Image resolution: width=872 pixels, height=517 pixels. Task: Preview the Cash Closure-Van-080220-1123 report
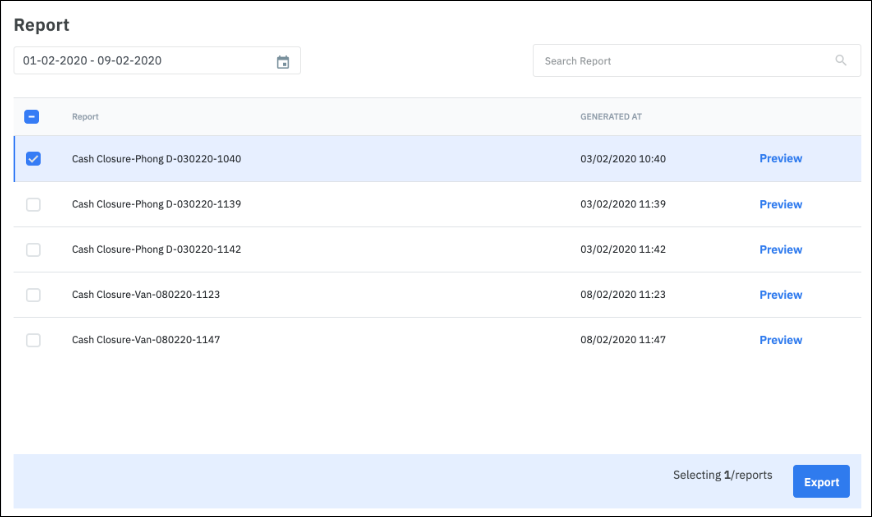[x=780, y=295]
